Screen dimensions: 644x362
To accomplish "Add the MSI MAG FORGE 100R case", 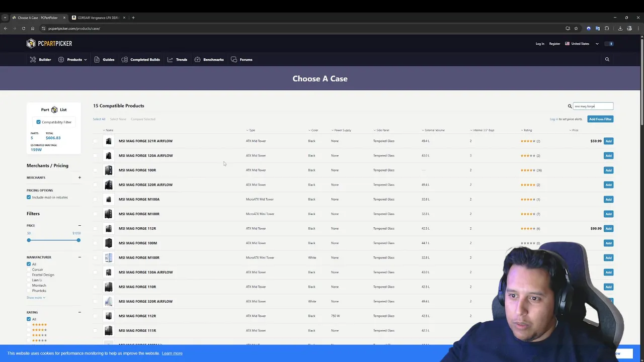I will (608, 170).
